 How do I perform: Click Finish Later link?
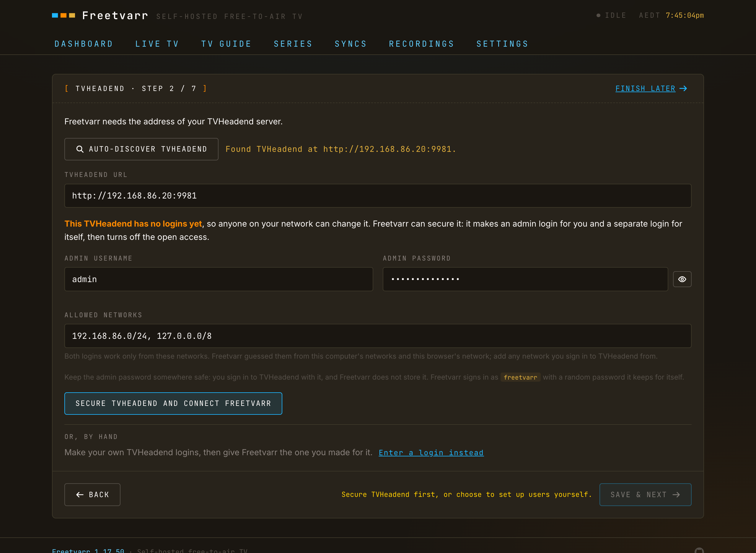(651, 88)
